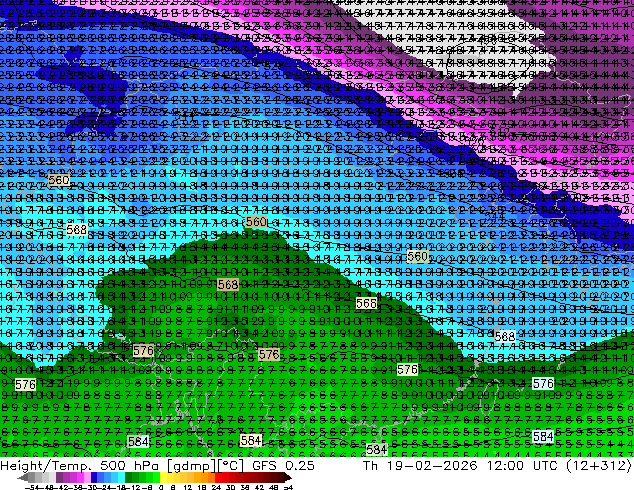Click the '500 hPa' level label

pos(129,466)
